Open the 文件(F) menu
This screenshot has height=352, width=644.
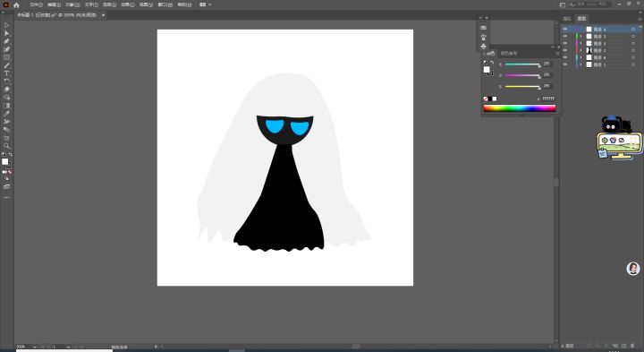click(36, 5)
